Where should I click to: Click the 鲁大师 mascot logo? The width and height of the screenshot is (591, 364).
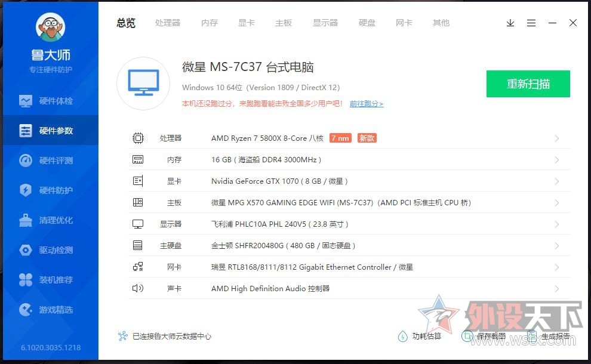click(x=50, y=28)
